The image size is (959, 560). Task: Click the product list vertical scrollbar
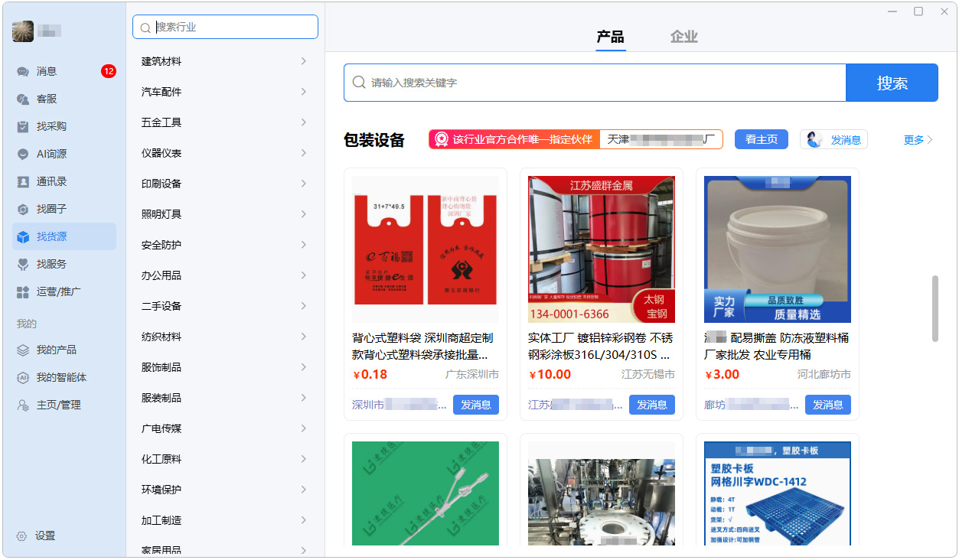[935, 308]
